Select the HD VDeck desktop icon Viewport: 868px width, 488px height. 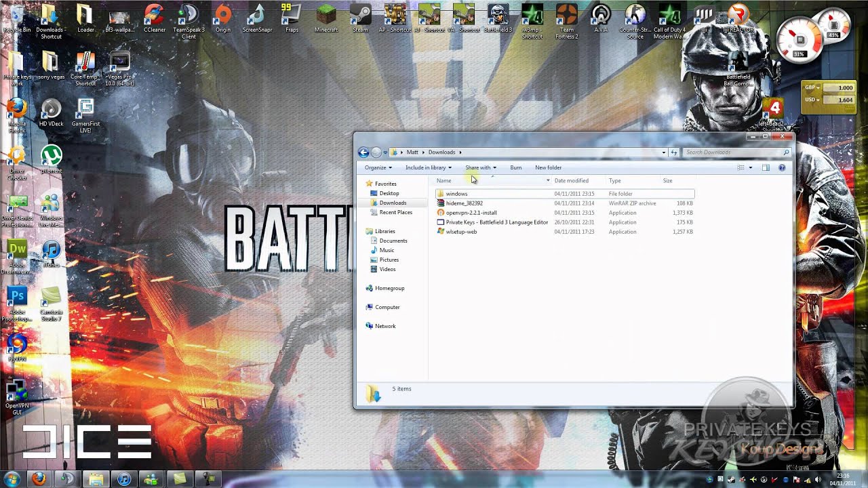tap(51, 113)
